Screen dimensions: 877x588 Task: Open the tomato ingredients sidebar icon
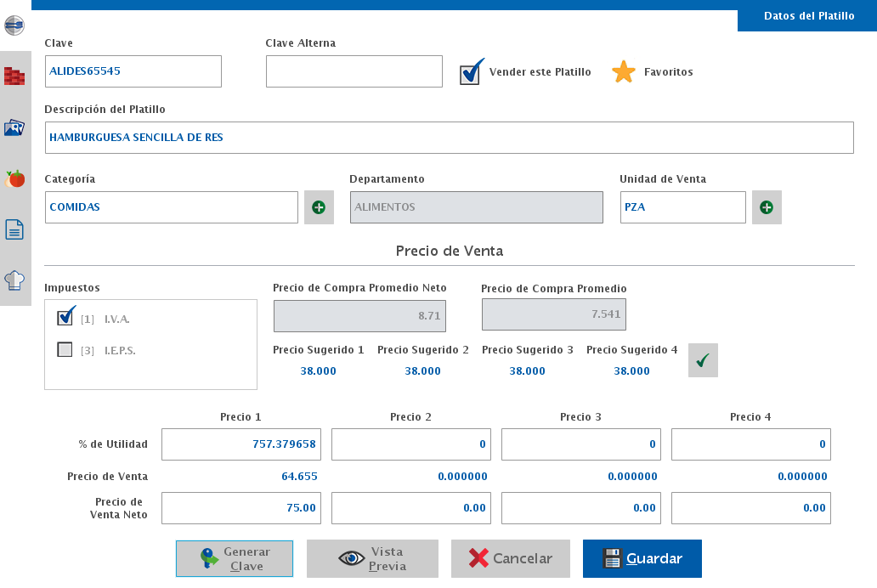click(x=14, y=178)
